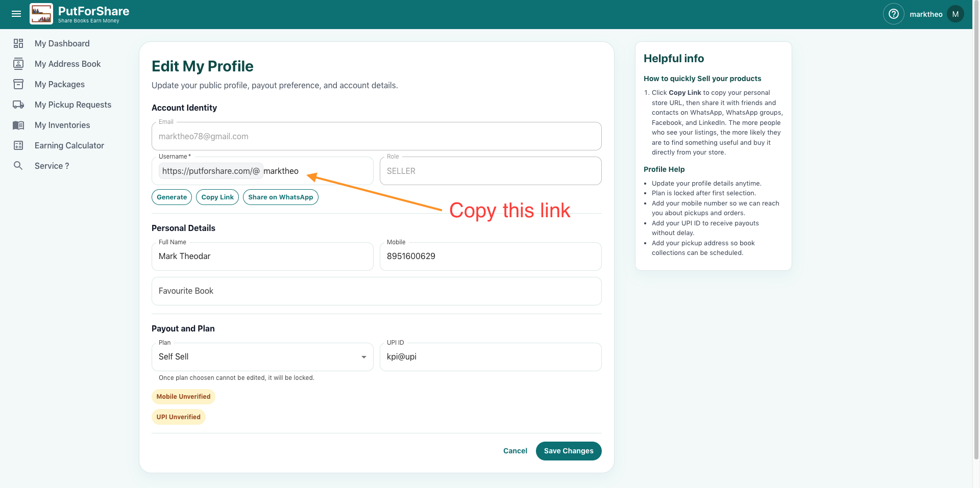This screenshot has height=488, width=980.
Task: Click the Edit My Profile heading
Action: coord(202,66)
